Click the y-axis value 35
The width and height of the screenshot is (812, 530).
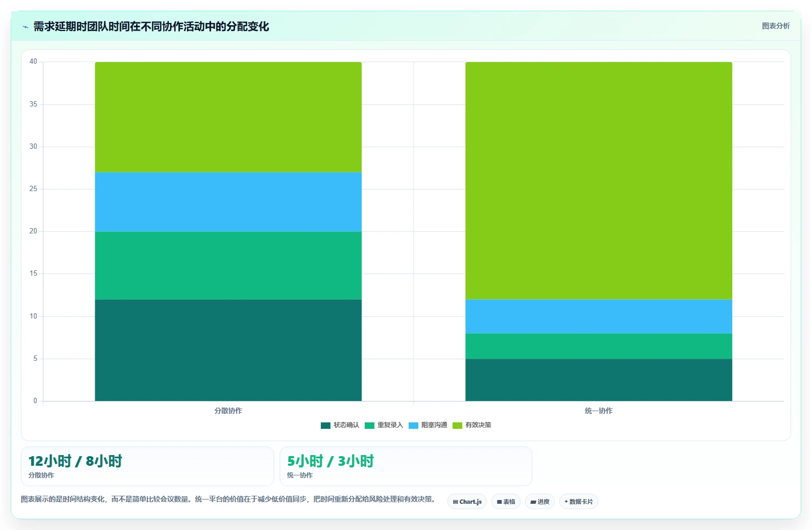[x=33, y=104]
